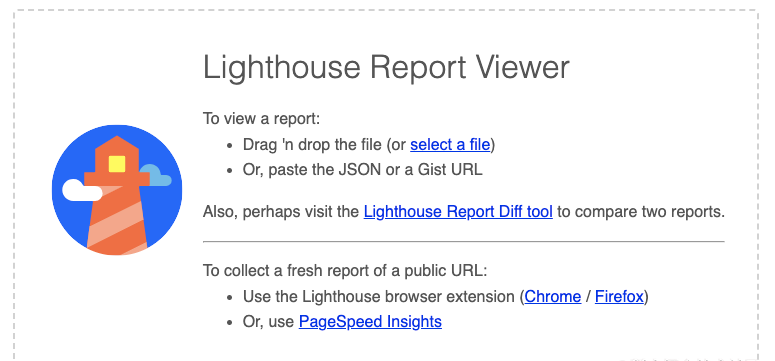Click the striped lighthouse tower base

click(117, 220)
